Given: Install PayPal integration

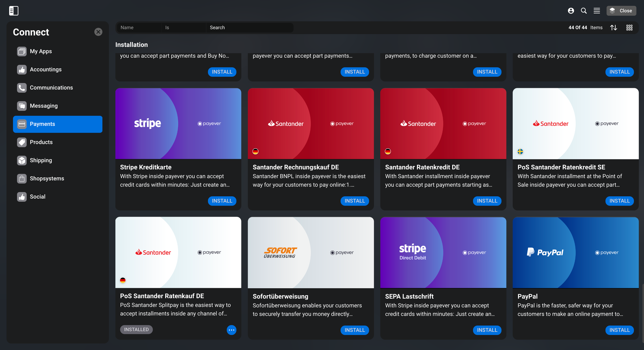Looking at the screenshot, I should click(620, 330).
